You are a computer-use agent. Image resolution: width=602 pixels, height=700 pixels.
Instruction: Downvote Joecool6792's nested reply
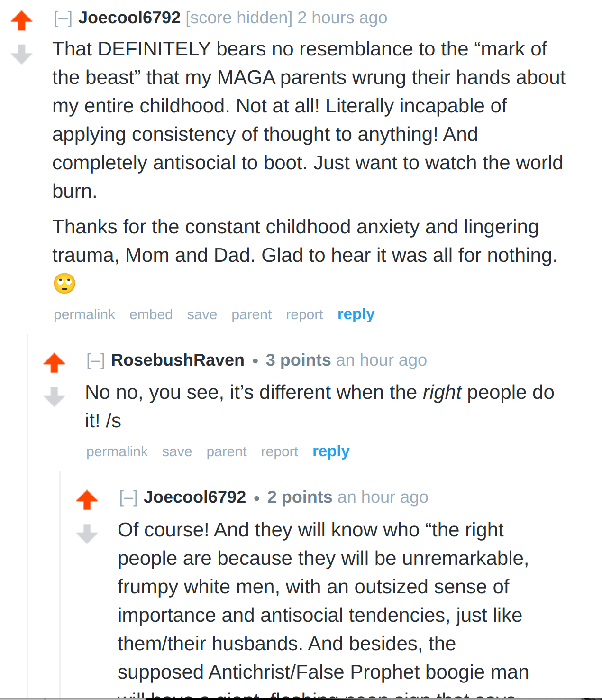(87, 534)
